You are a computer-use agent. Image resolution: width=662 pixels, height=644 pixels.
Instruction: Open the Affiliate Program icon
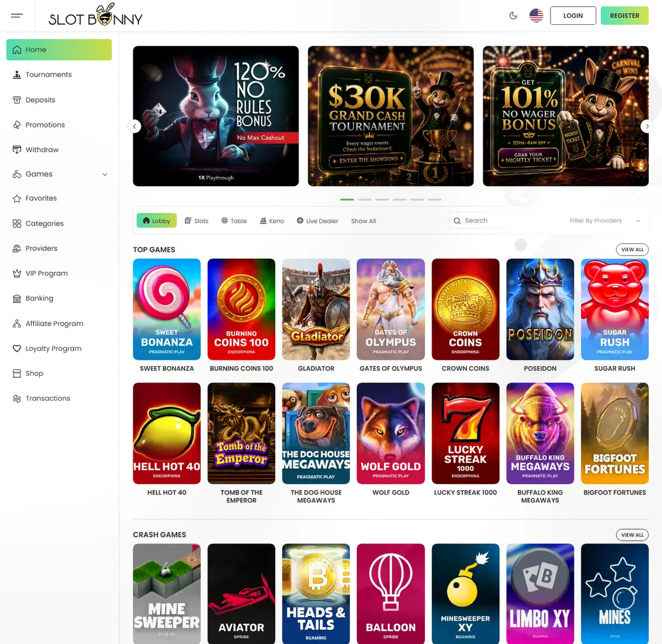pos(17,323)
